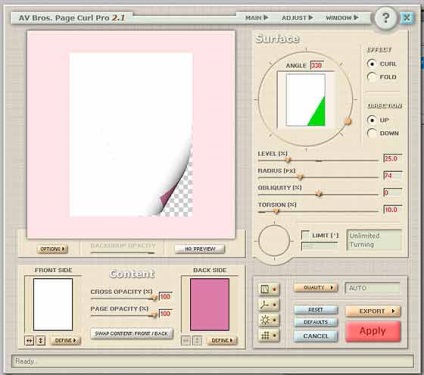
Task: Click the front side white thumbnail
Action: click(53, 304)
